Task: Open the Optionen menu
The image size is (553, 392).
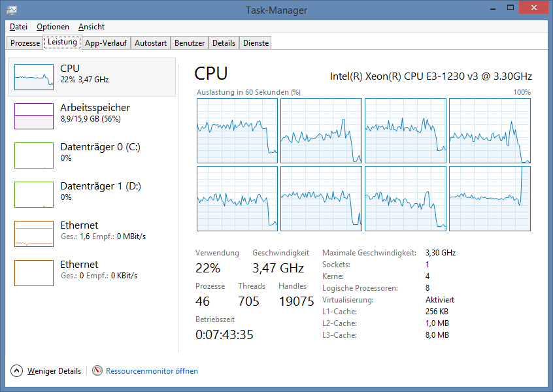Action: tap(53, 27)
